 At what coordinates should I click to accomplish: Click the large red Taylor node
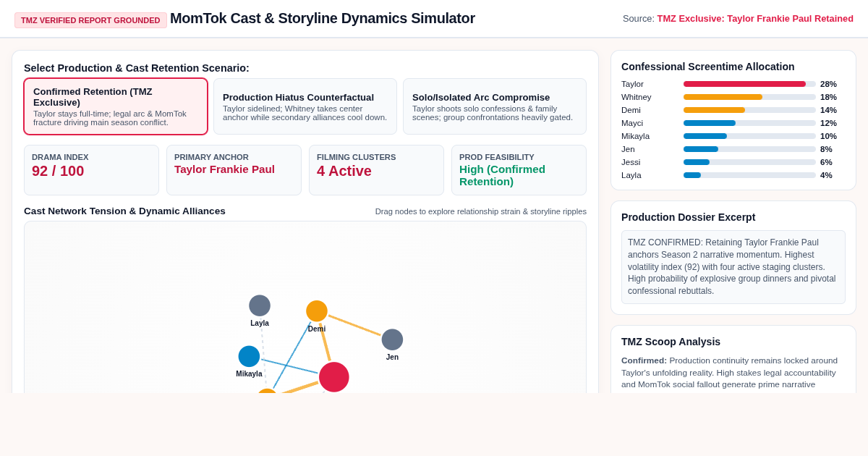[334, 377]
